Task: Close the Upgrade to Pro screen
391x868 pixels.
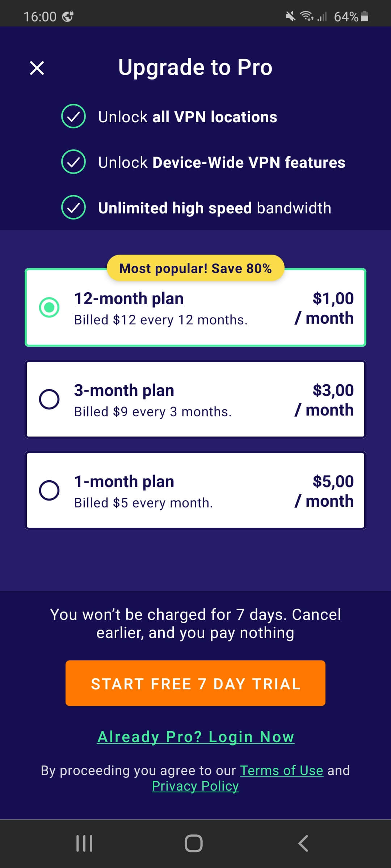Action: point(37,68)
